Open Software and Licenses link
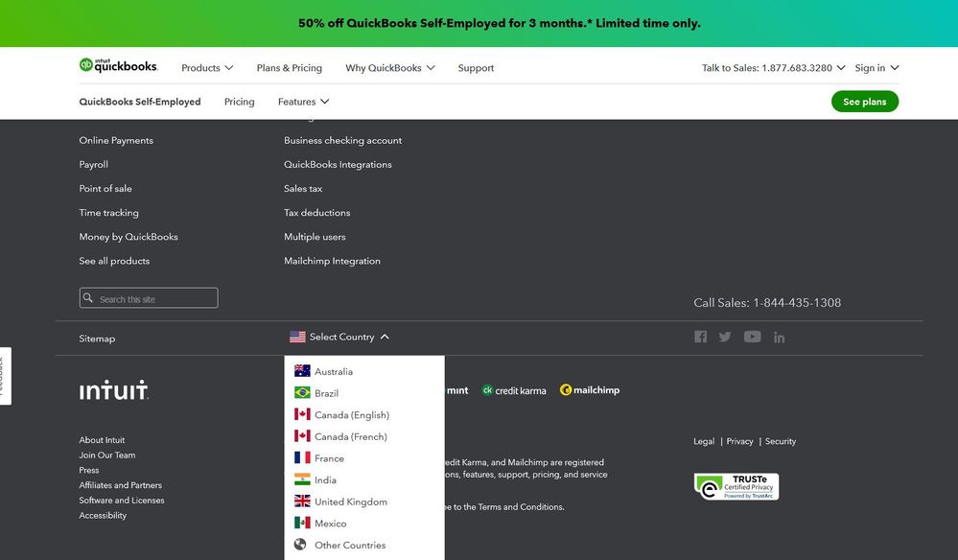Viewport: 958px width, 560px height. 122,501
